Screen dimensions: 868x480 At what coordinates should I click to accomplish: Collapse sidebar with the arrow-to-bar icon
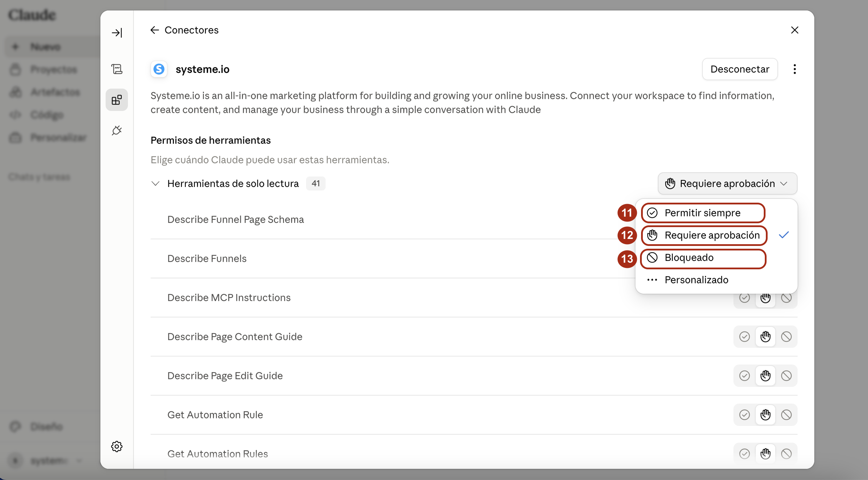click(117, 33)
